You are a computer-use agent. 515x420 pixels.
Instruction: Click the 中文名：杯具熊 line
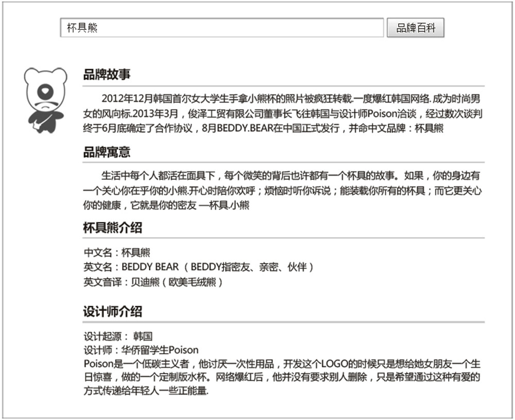[117, 253]
